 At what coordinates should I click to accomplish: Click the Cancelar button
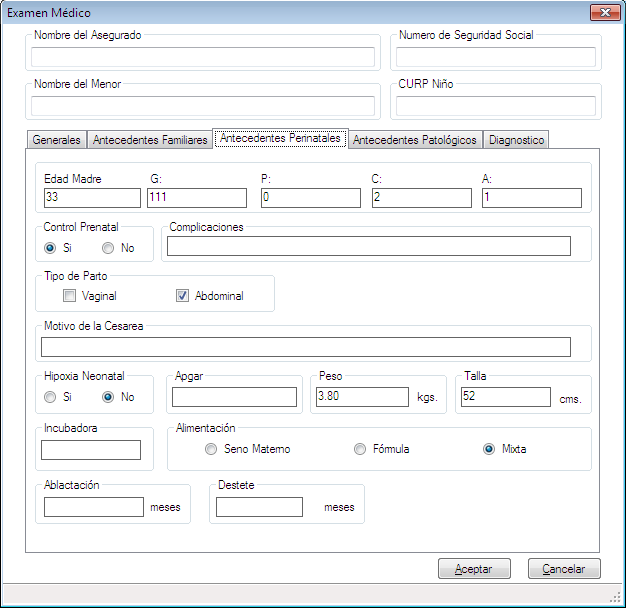pos(564,568)
